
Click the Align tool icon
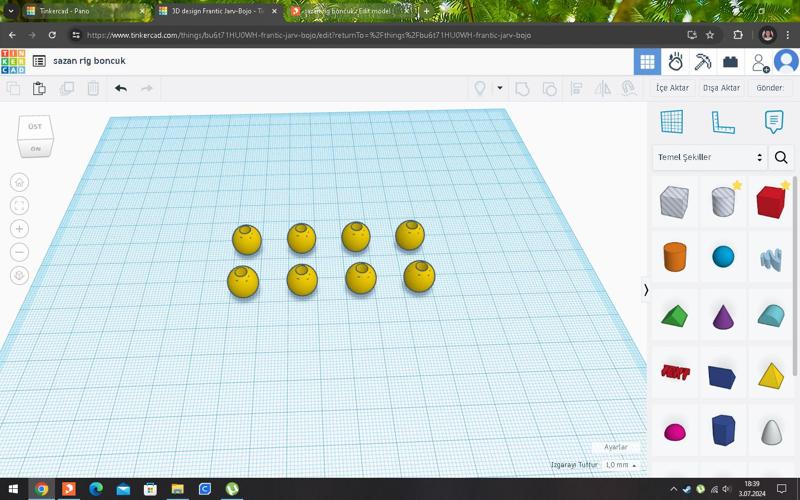[576, 89]
